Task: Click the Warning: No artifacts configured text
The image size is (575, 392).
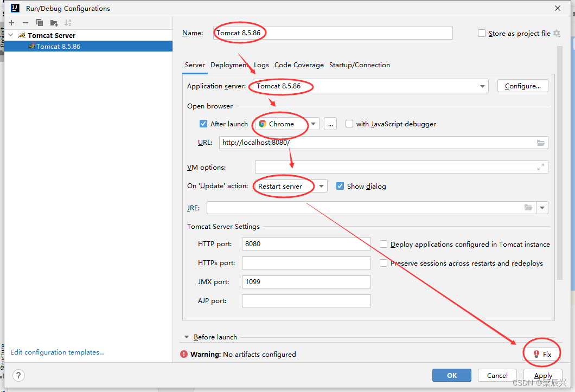Action: (243, 354)
